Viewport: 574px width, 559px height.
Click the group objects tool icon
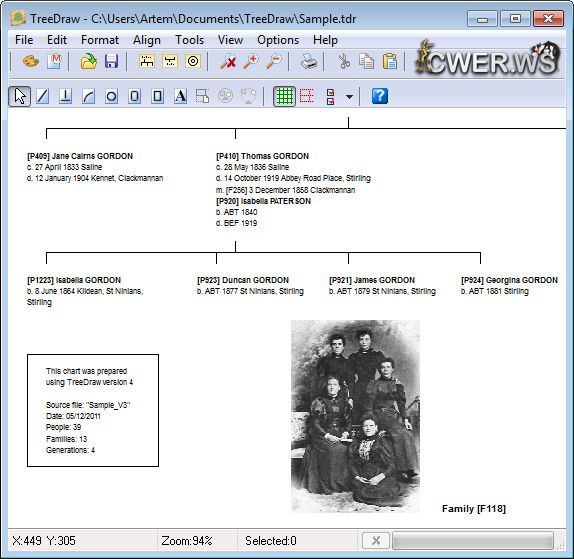click(202, 96)
